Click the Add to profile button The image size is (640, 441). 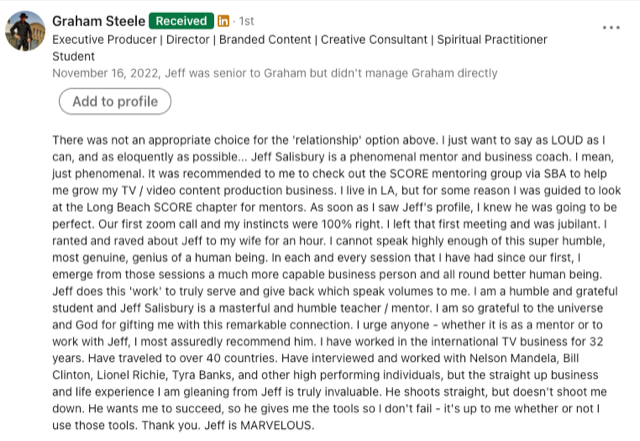click(115, 101)
